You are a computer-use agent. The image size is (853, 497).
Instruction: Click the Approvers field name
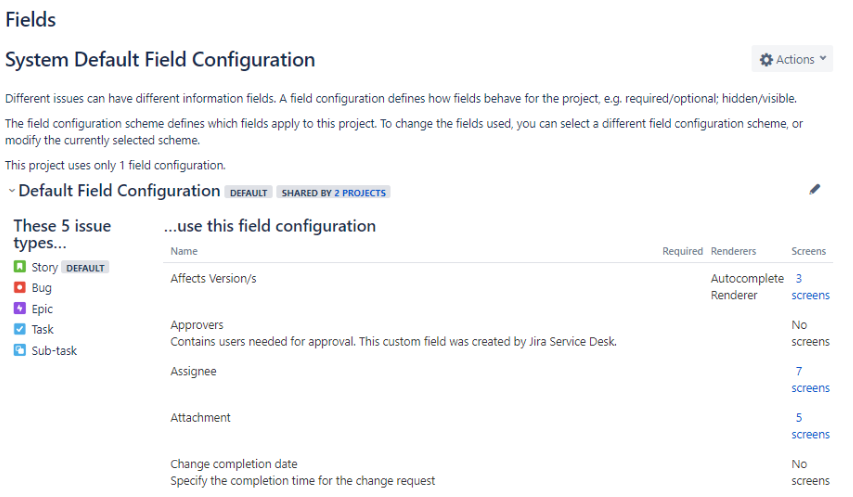[x=197, y=325]
